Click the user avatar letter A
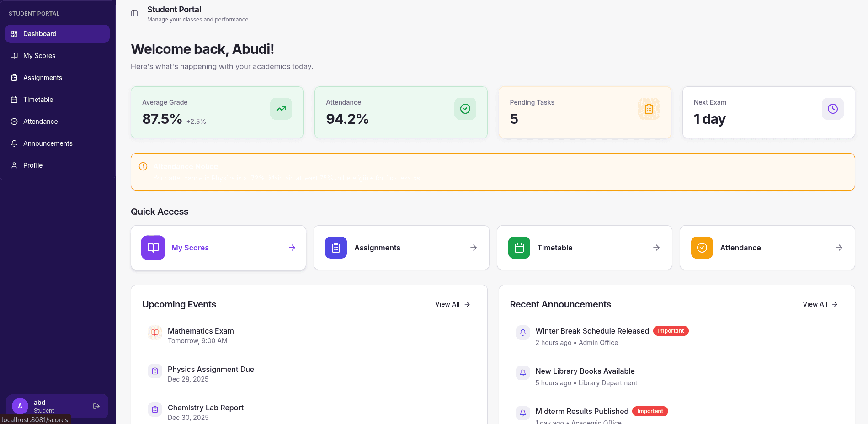The image size is (868, 424). tap(20, 406)
